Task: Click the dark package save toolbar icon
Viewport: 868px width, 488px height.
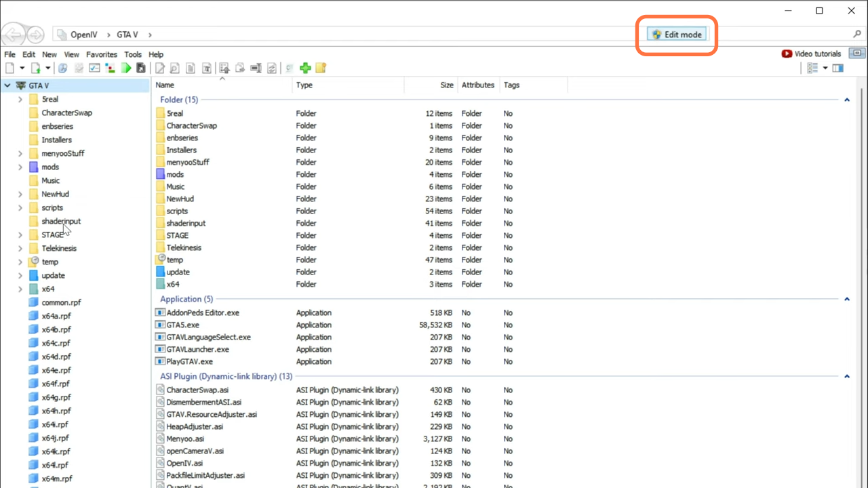Action: [140, 68]
